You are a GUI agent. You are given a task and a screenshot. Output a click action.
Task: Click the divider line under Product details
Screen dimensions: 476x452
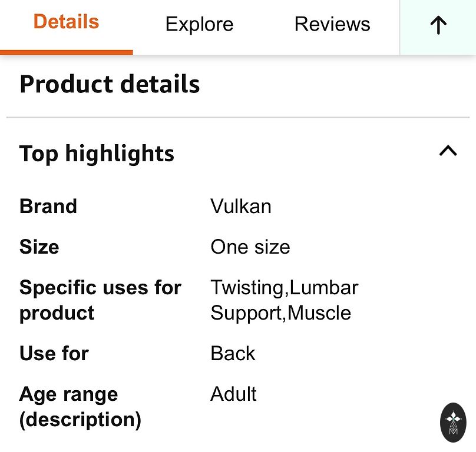coord(238,118)
